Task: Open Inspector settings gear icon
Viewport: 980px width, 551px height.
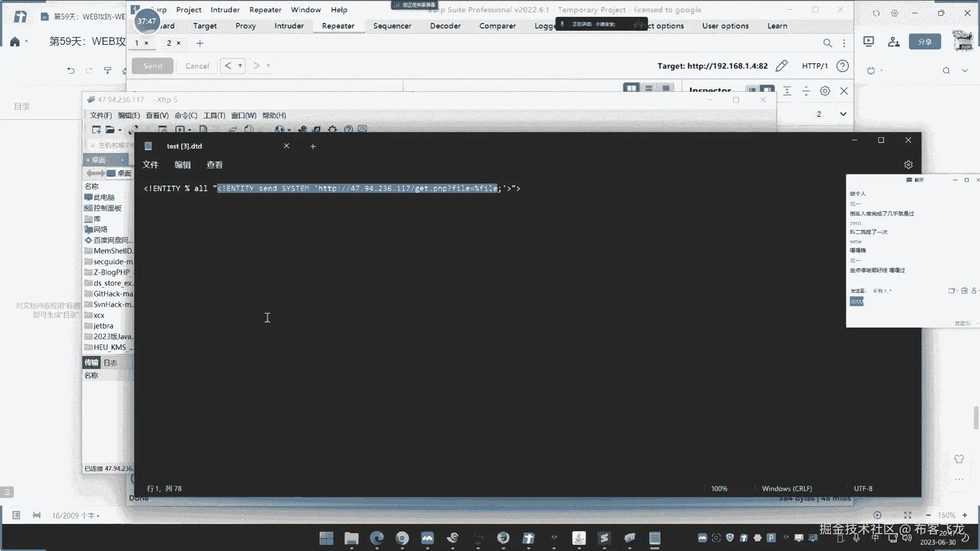Action: [825, 91]
